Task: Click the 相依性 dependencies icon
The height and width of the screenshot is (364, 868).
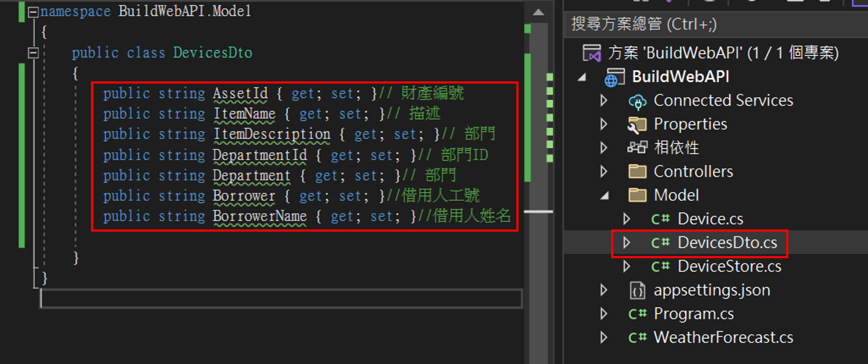Action: [x=637, y=147]
